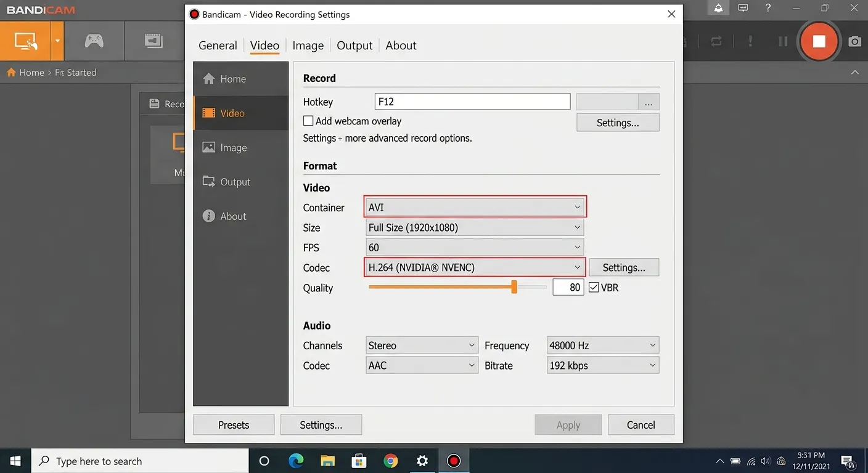Open Home in the settings sidebar
The width and height of the screenshot is (868, 473).
click(x=241, y=79)
